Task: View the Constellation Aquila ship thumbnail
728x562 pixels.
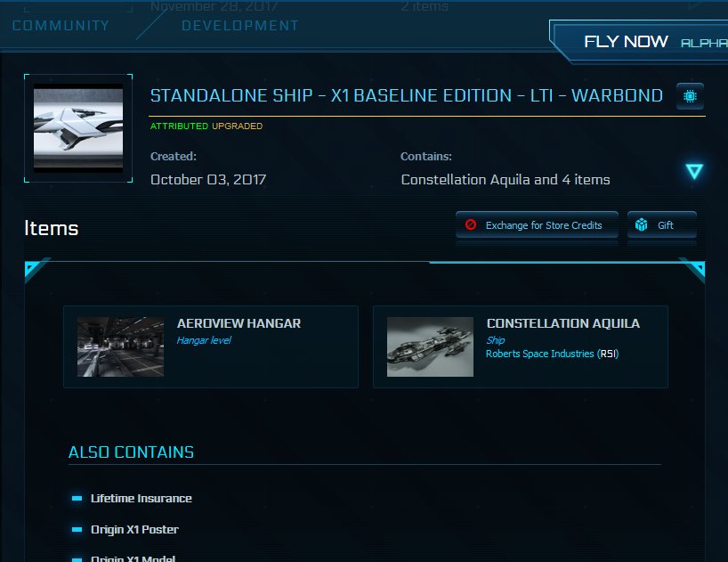Action: pos(430,346)
